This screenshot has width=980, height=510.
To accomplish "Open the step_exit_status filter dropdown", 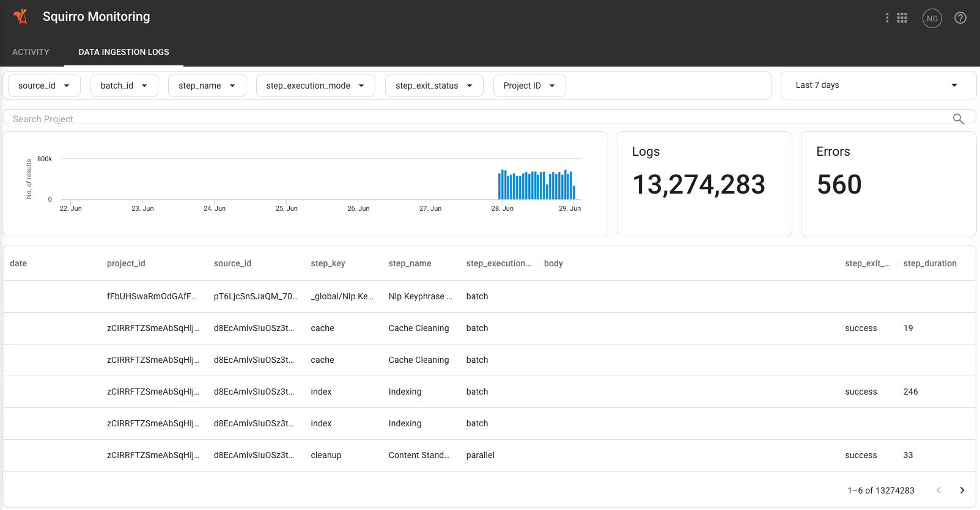I will (434, 86).
